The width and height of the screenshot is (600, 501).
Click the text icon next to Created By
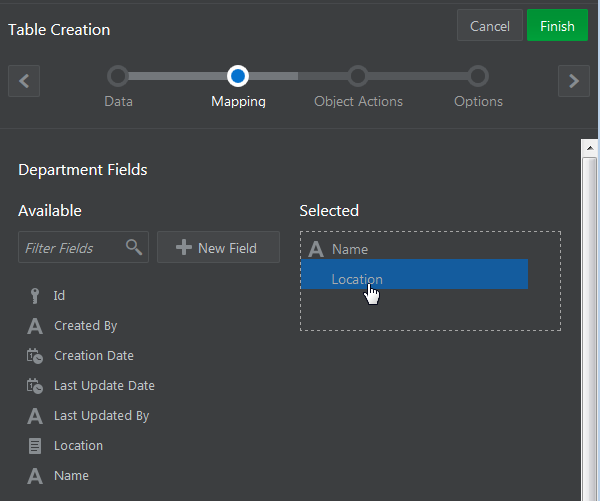coord(34,326)
